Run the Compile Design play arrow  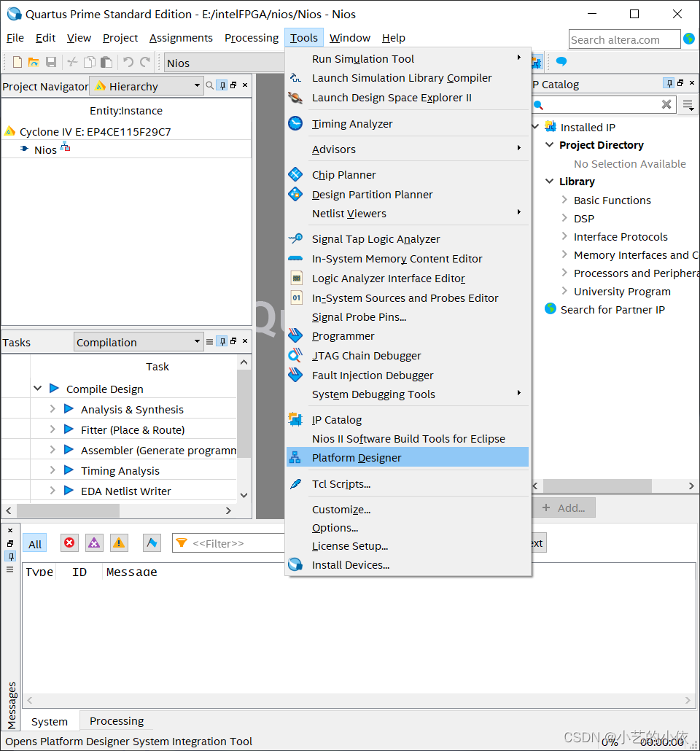point(54,388)
